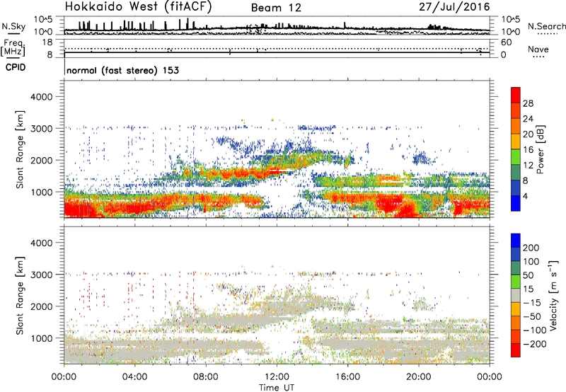Select the "Time UT" axis title

(x=277, y=387)
